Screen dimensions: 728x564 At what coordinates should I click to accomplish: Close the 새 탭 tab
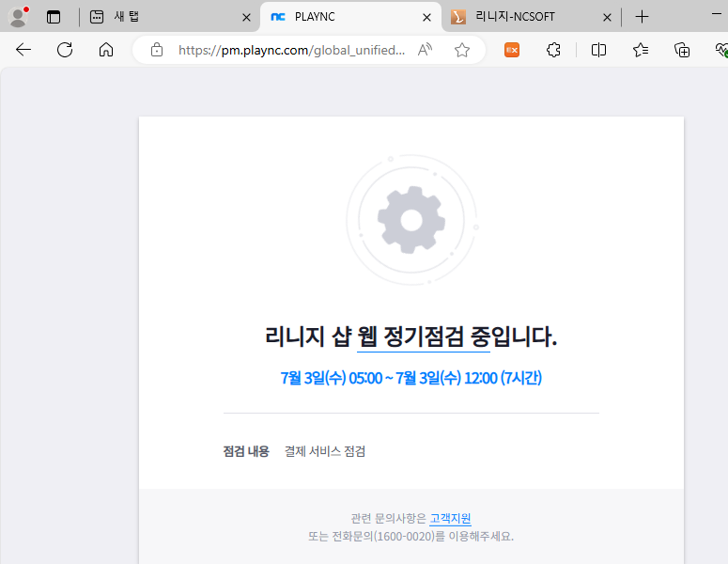click(246, 18)
